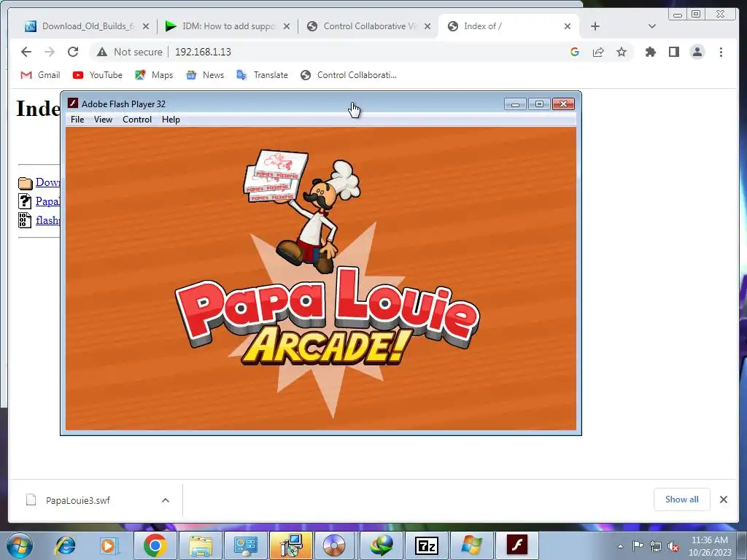The width and height of the screenshot is (747, 560).
Task: Toggle the Chrome side panel
Action: click(673, 52)
